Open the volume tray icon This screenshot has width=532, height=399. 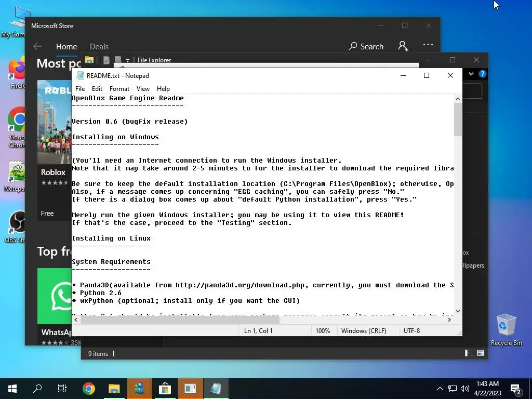(x=465, y=389)
